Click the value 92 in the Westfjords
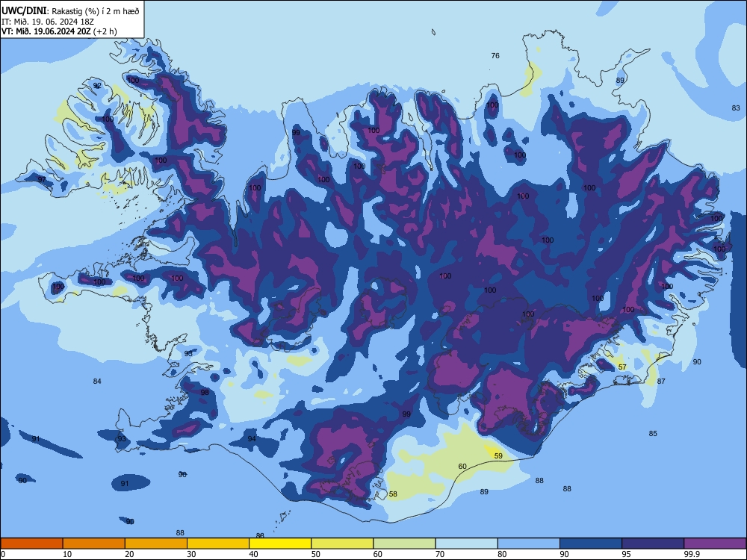 (97, 86)
